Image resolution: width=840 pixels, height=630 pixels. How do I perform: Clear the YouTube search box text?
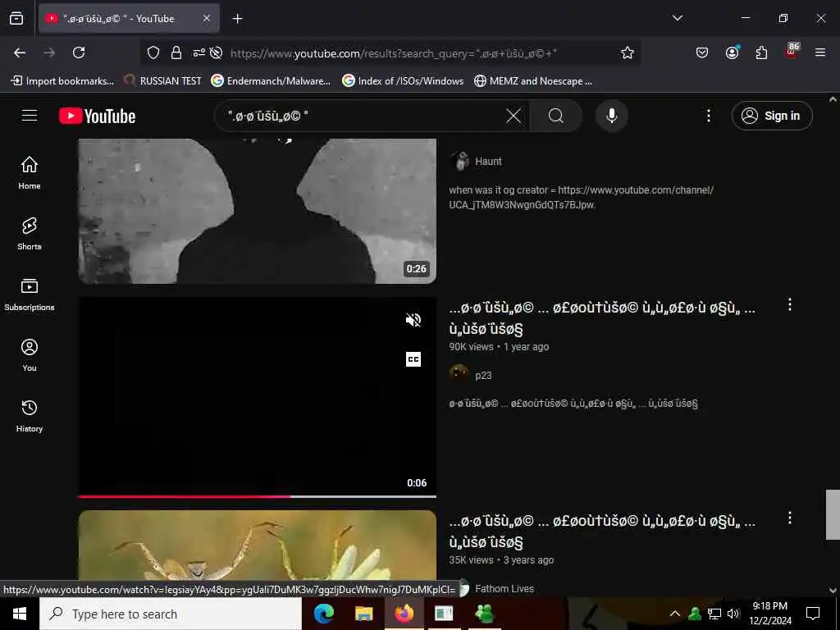point(514,116)
